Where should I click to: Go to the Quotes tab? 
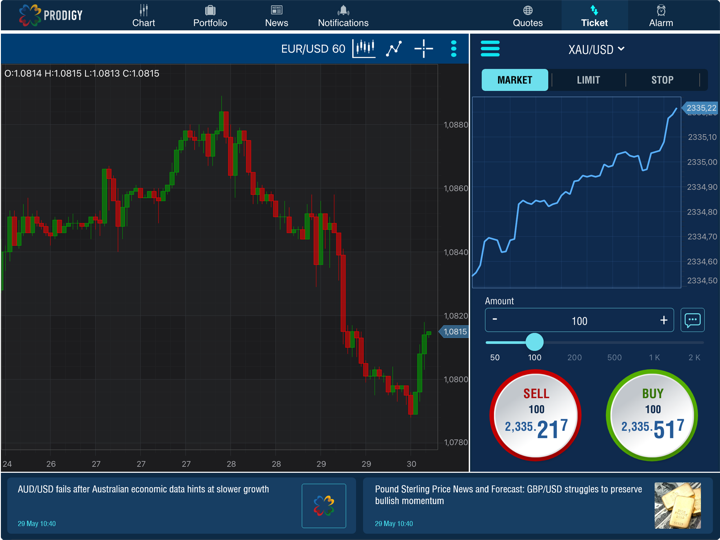pos(528,16)
